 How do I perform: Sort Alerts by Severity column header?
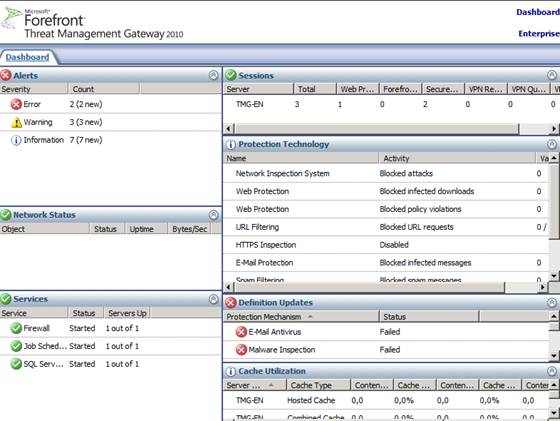pyautogui.click(x=34, y=89)
